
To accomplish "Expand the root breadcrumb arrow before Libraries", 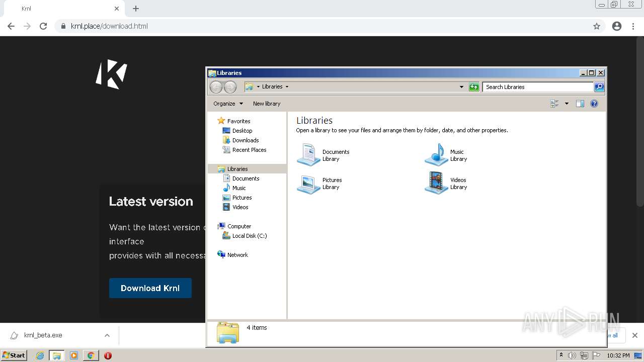I will 258,87.
